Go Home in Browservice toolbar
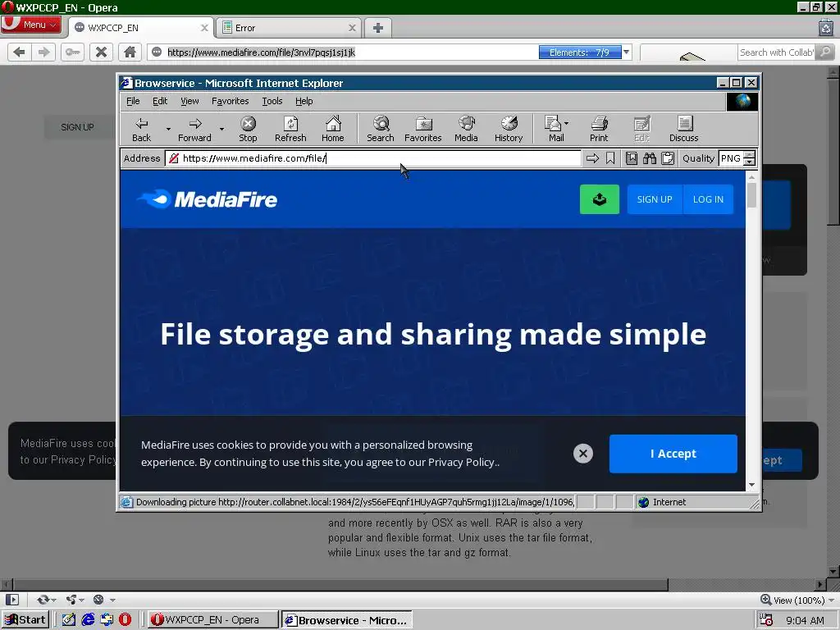Viewport: 840px width, 630px height. point(333,130)
